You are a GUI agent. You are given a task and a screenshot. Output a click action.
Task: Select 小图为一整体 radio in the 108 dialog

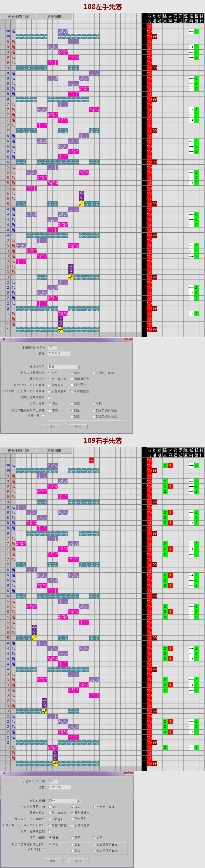(94, 373)
